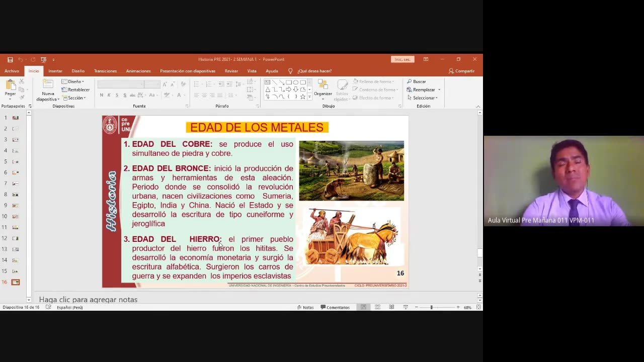
Task: Click the zoom slider handle
Action: pyautogui.click(x=431, y=307)
